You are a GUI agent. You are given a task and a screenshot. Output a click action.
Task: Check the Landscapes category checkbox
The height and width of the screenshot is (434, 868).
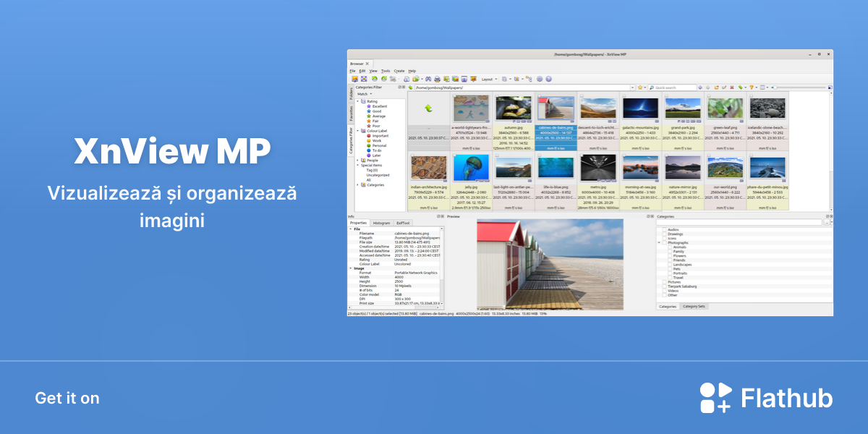pyautogui.click(x=670, y=264)
